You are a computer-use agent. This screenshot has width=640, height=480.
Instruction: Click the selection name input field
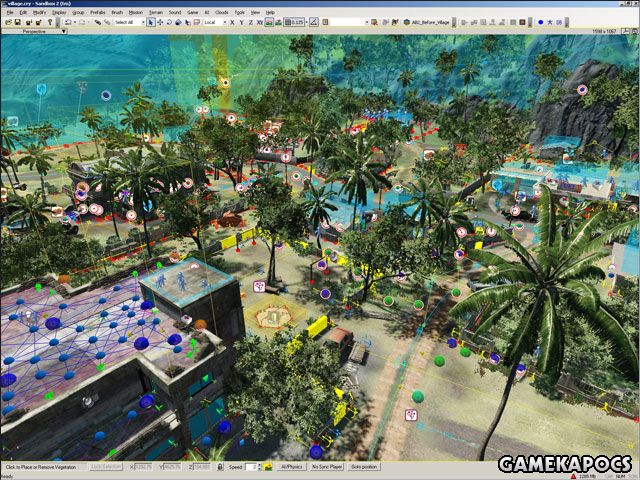pyautogui.click(x=347, y=22)
